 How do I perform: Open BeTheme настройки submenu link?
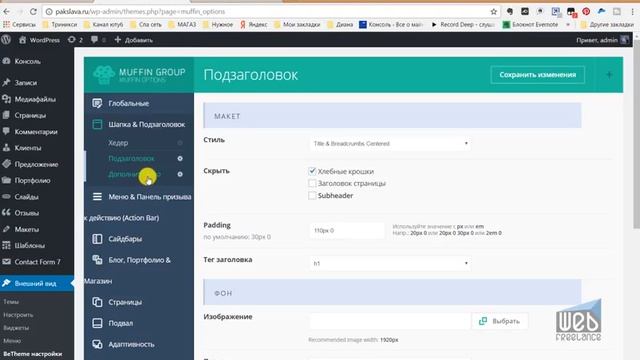coord(33,354)
